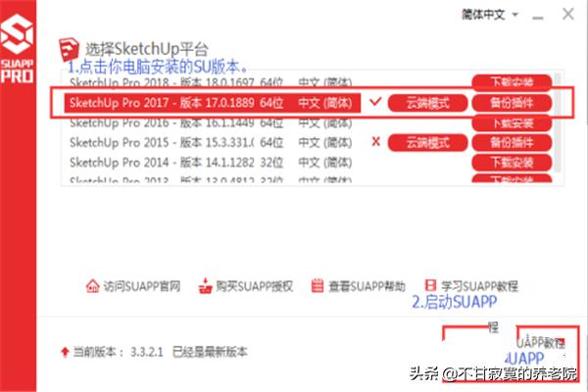Viewport: 588px width, 392px height.
Task: Select the SketchUp Pro 2017 version row
Action: 213,103
